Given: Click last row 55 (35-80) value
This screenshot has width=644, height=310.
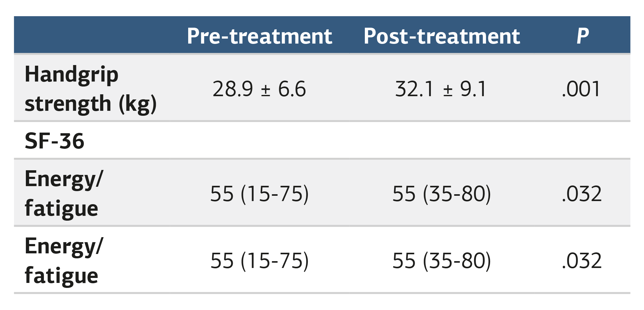Looking at the screenshot, I should pyautogui.click(x=441, y=261).
